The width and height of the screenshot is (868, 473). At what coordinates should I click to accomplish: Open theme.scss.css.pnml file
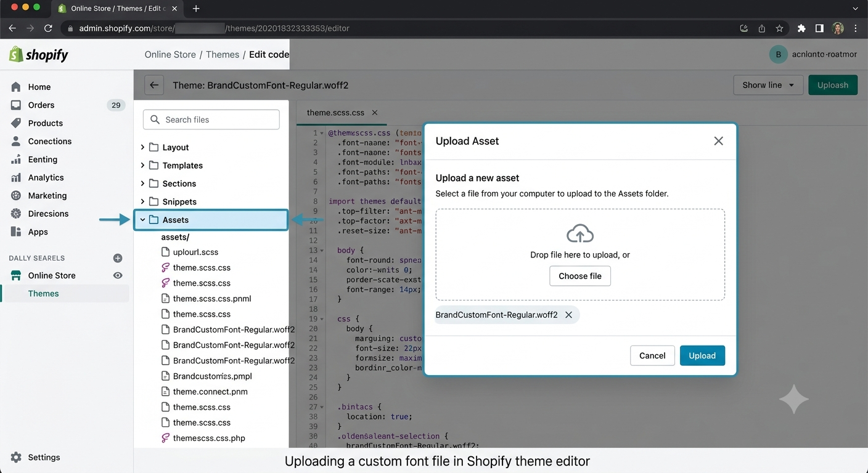212,298
